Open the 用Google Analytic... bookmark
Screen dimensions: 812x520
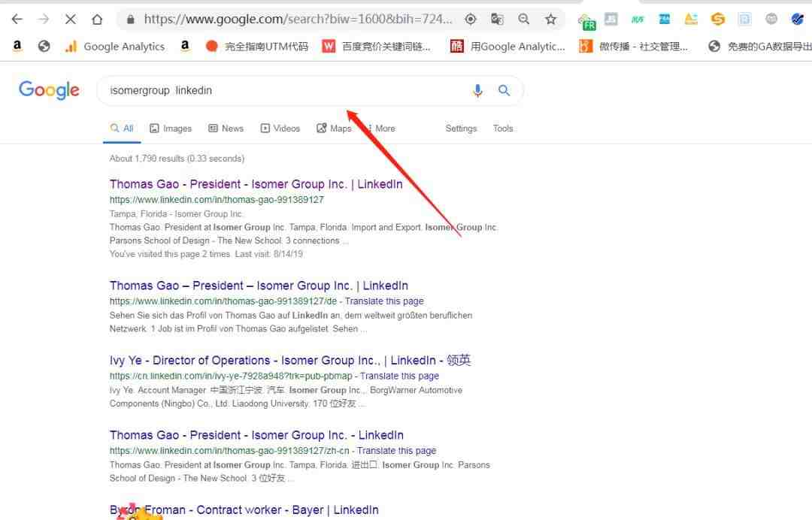click(507, 47)
